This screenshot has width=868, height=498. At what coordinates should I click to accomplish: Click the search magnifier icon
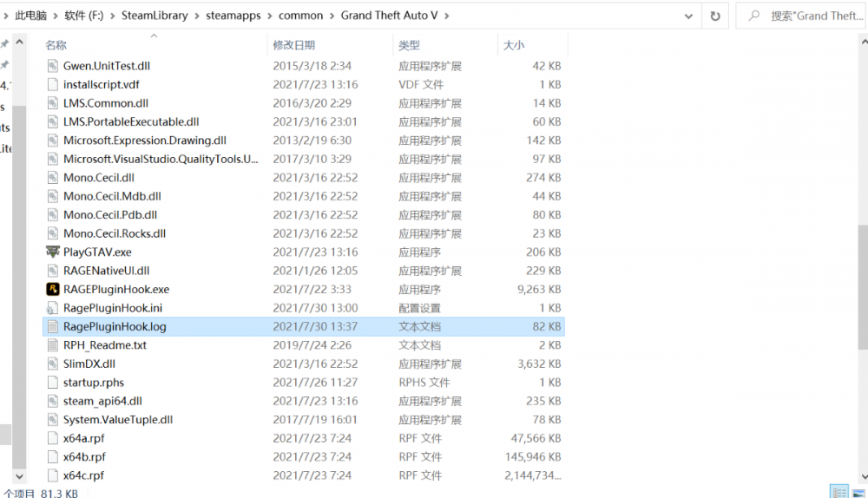[754, 16]
